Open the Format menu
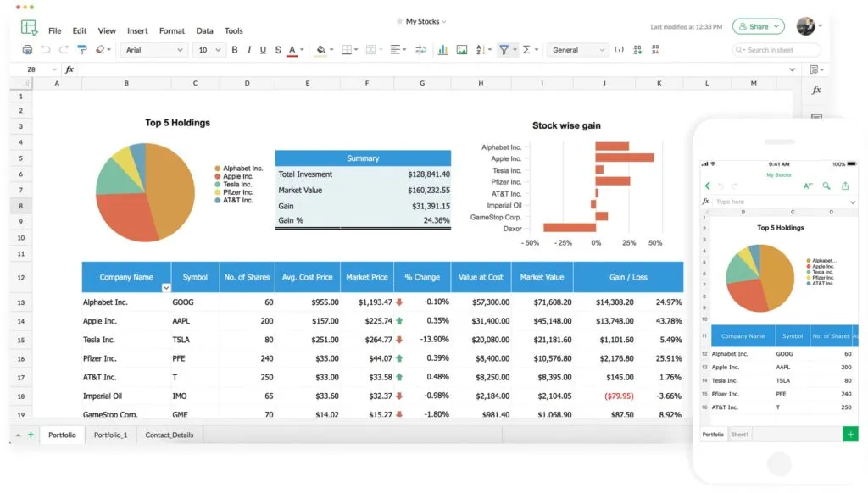Viewport: 868px width, 493px height. coord(172,30)
